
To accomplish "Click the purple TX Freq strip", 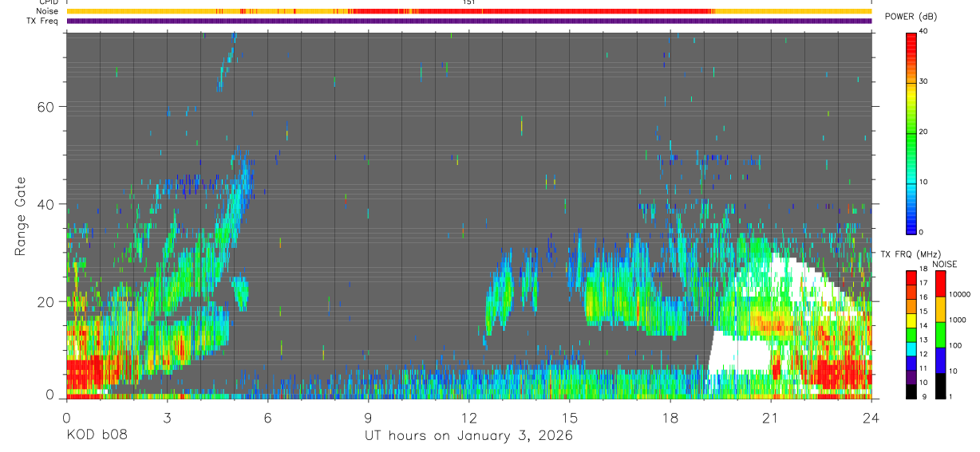I will (x=468, y=21).
